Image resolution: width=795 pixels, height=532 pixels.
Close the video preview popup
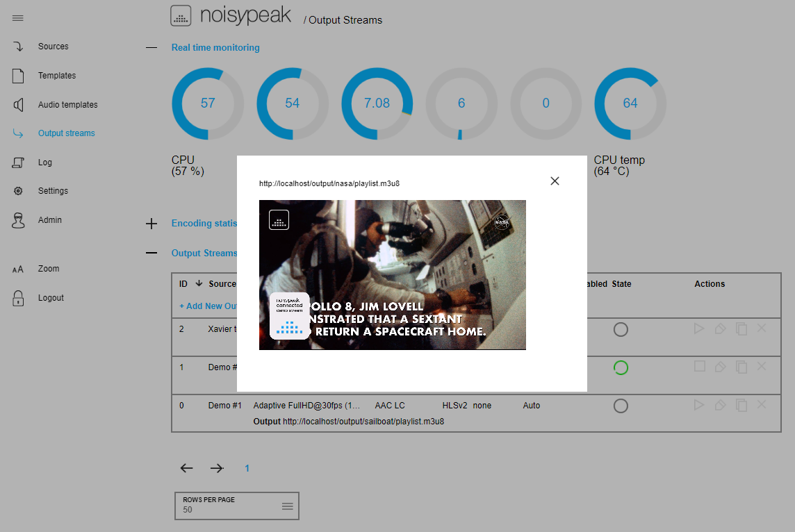click(x=555, y=181)
